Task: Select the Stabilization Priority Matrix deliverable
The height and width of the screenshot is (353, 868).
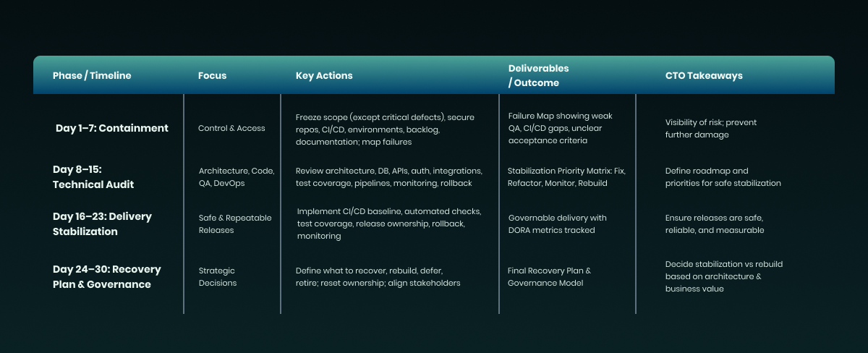Action: pyautogui.click(x=566, y=177)
